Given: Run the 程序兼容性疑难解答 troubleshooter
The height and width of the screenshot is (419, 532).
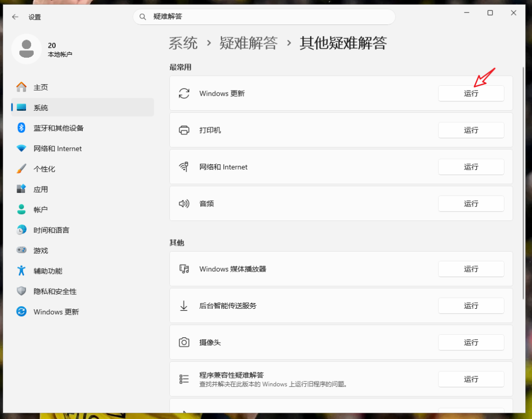Looking at the screenshot, I should pyautogui.click(x=471, y=379).
